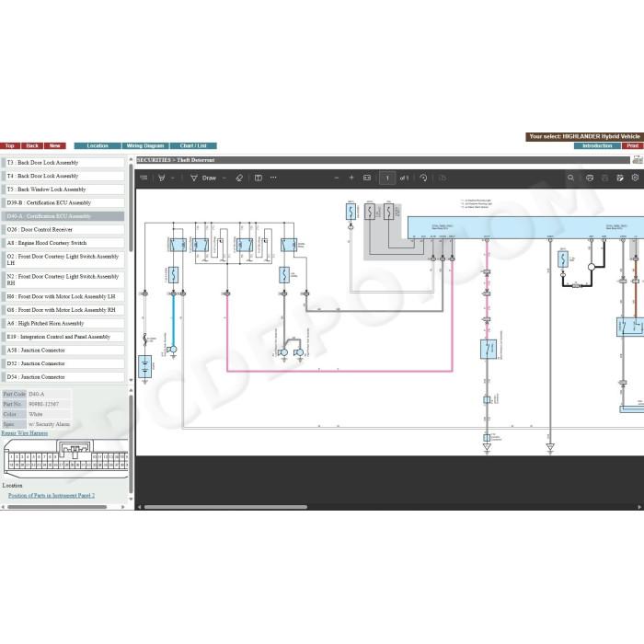Activate the Draw tool
Image resolution: width=644 pixels, height=644 pixels.
[x=203, y=178]
